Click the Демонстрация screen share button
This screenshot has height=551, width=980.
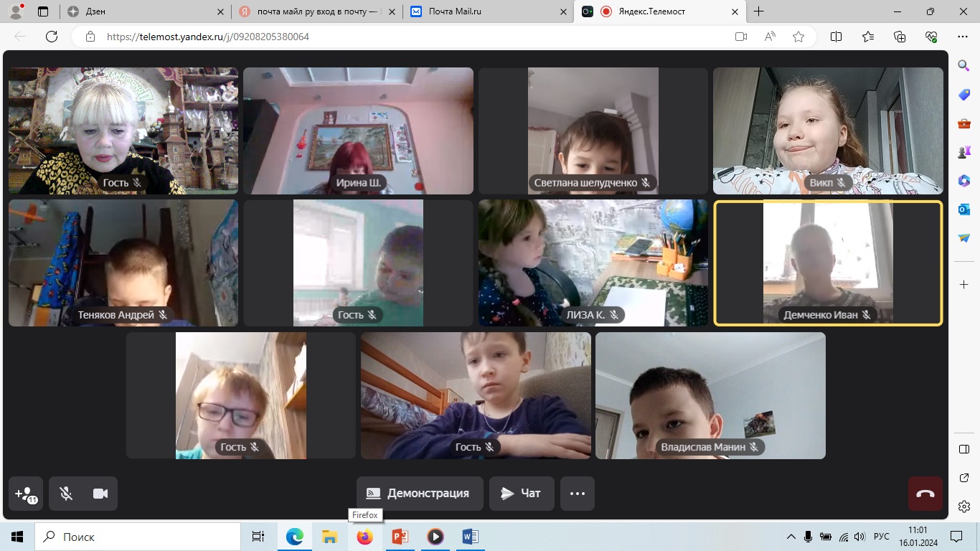click(420, 494)
